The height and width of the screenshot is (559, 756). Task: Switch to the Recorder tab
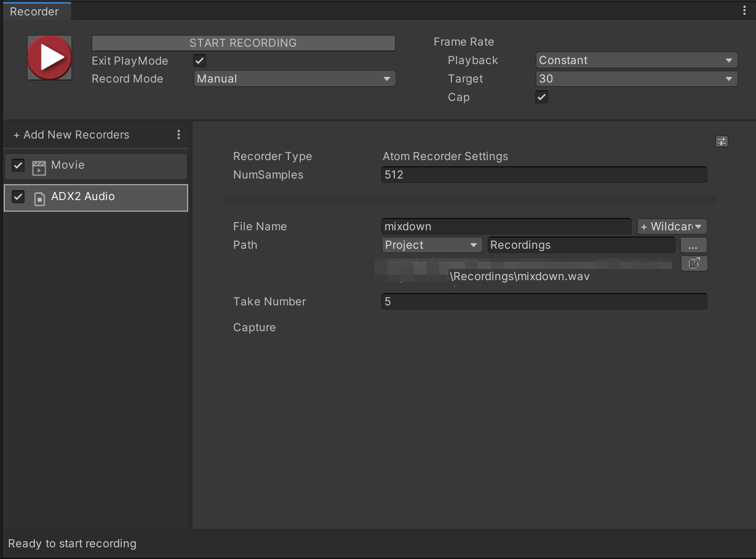pos(35,10)
